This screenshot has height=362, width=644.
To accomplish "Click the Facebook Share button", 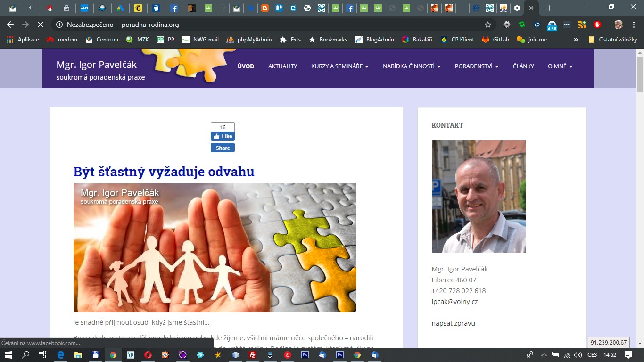I will (222, 148).
